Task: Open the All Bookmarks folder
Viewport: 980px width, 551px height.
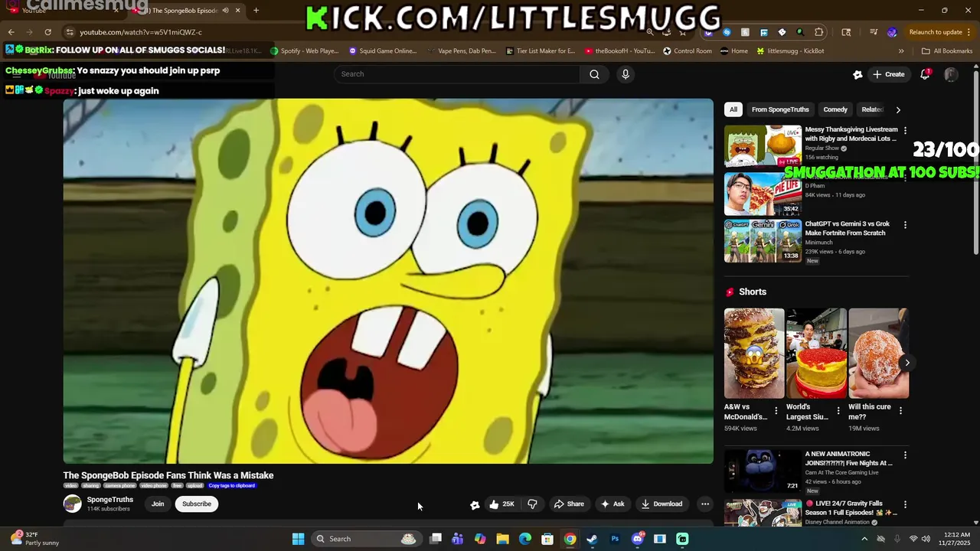Action: [947, 51]
